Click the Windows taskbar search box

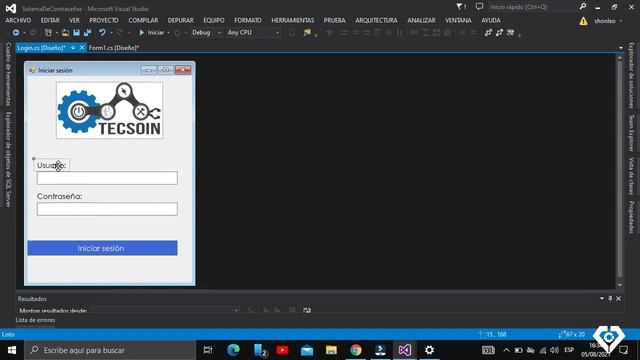[x=110, y=350]
